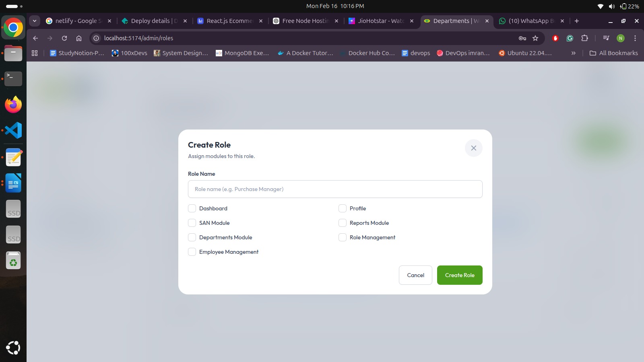Close the Create Role dialog with X
This screenshot has height=362, width=644.
pos(473,148)
